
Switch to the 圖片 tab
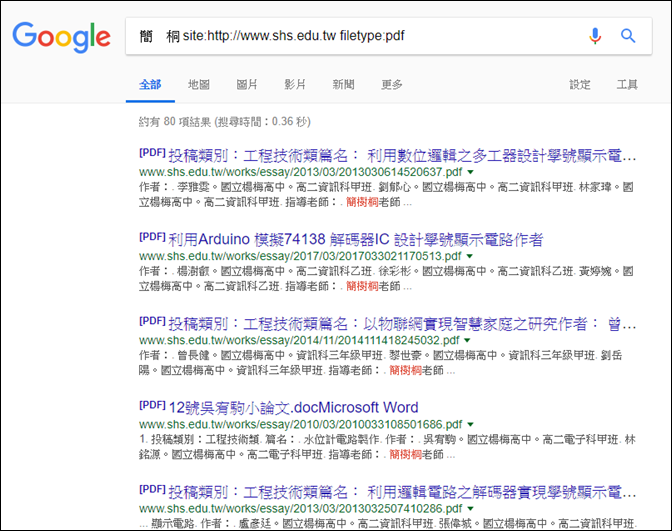pyautogui.click(x=247, y=84)
